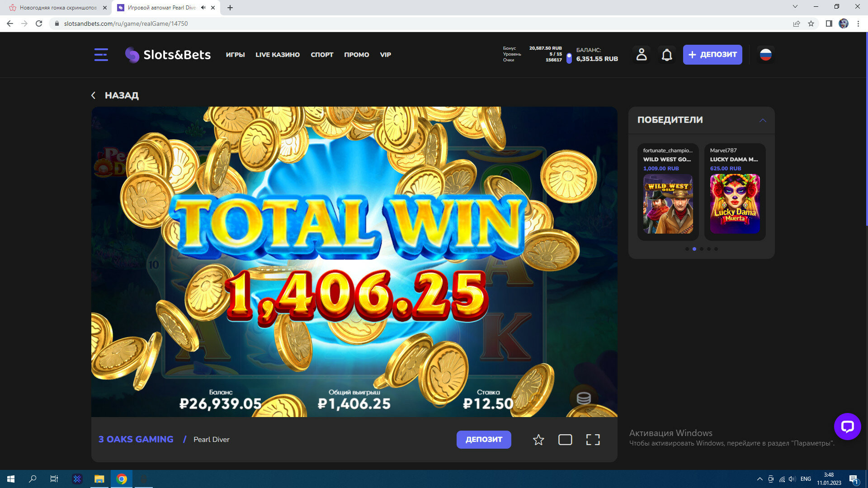Viewport: 868px width, 488px height.
Task: Collapse the ПОБЕДИТЕЛИ panel
Action: pyautogui.click(x=763, y=120)
